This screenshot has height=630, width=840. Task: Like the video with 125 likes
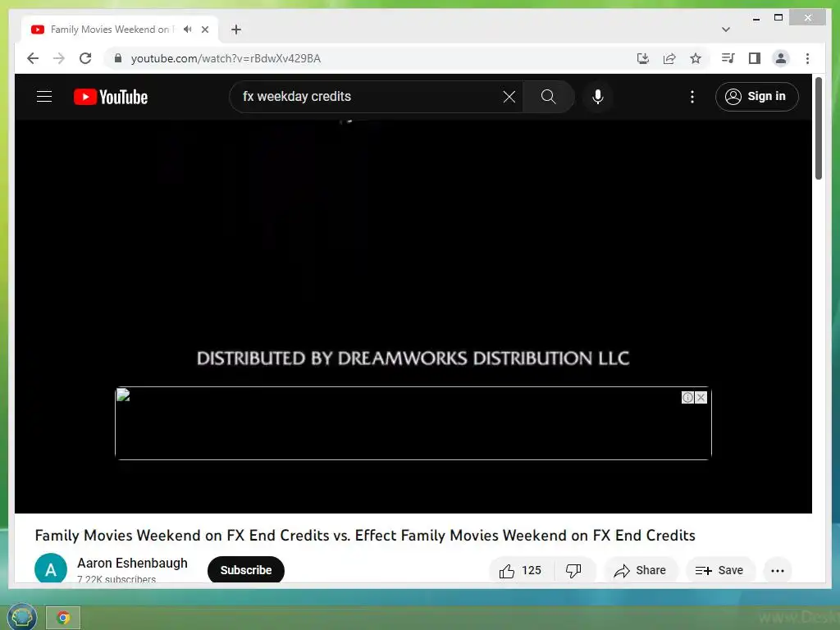(x=521, y=570)
